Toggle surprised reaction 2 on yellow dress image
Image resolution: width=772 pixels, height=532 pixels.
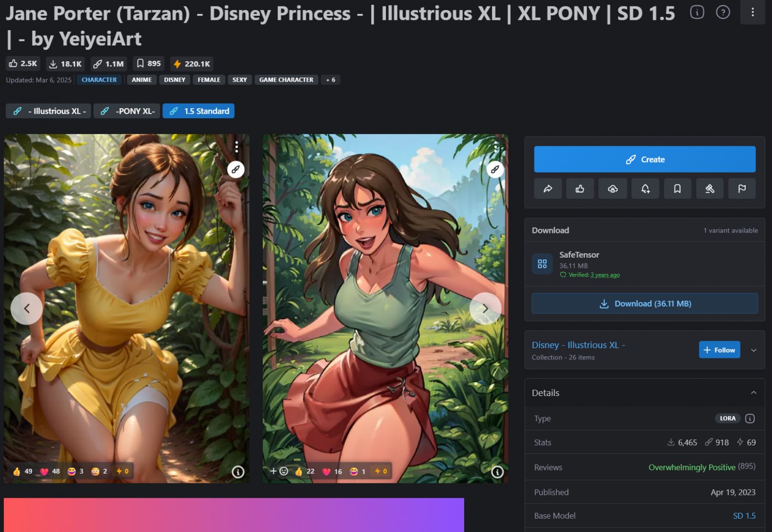point(99,471)
